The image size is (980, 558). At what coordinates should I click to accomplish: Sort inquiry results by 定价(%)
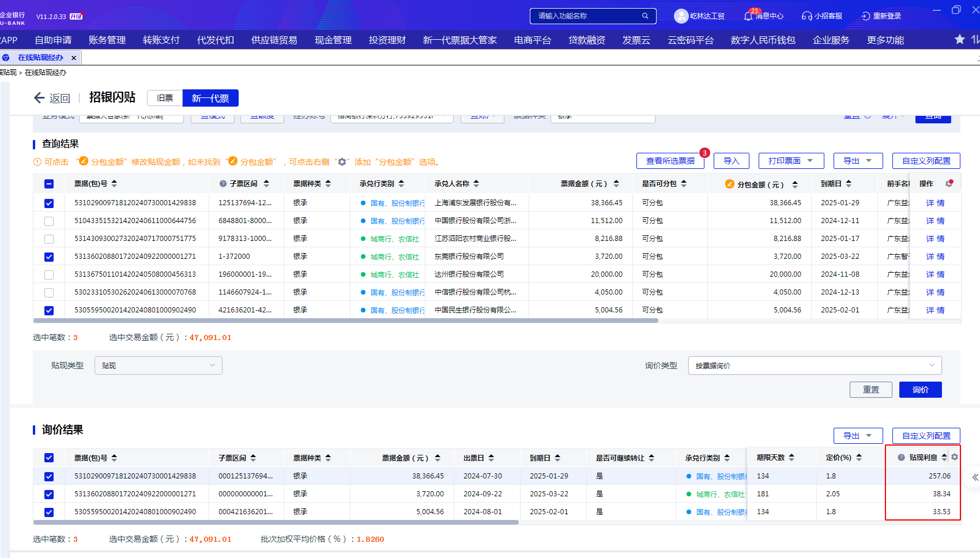click(859, 457)
